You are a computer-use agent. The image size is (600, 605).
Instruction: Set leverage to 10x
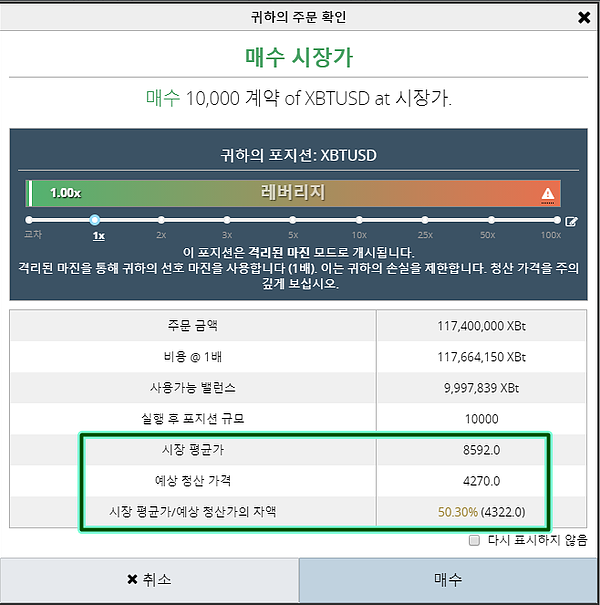coord(359,220)
